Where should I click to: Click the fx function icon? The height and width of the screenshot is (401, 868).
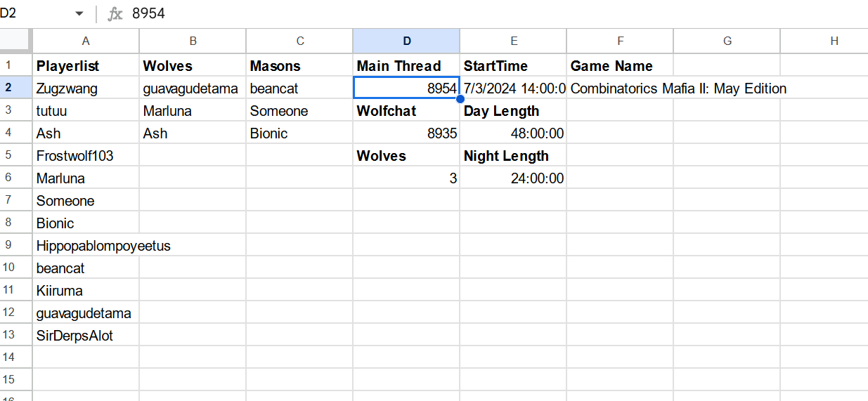[115, 14]
